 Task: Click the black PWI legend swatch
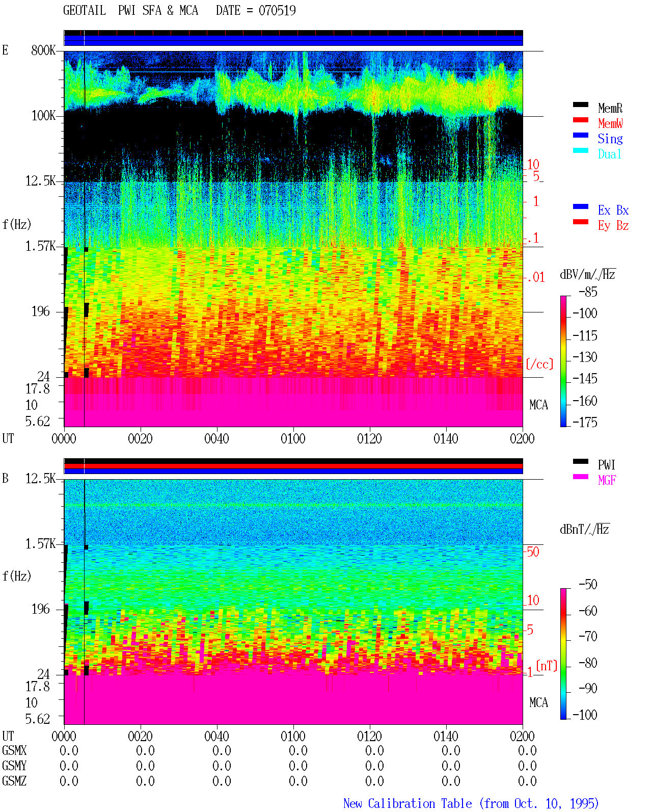[581, 462]
